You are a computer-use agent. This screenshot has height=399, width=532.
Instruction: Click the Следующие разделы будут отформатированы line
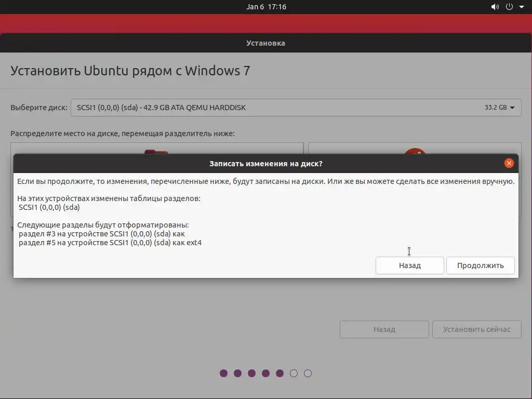(x=103, y=225)
